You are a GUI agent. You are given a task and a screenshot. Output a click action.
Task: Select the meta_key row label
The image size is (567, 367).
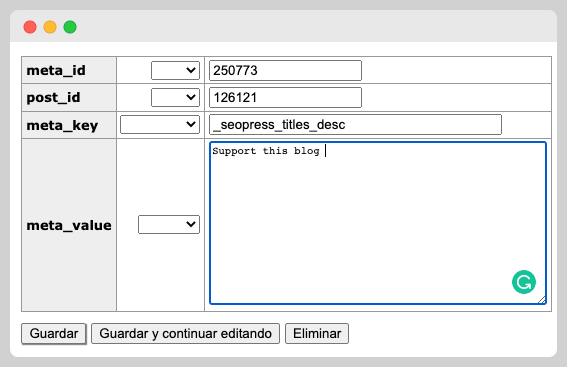tap(62, 125)
